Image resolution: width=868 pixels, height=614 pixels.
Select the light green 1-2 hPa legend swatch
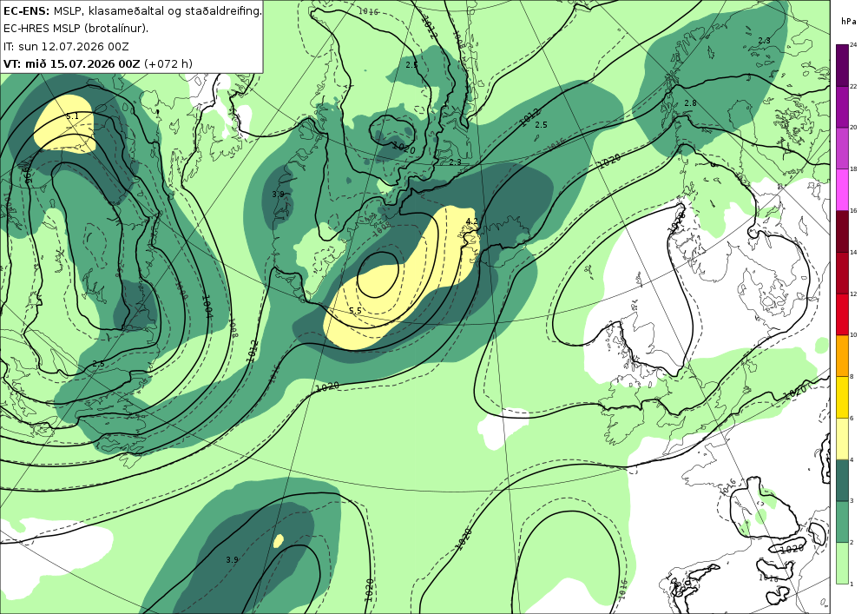click(x=842, y=563)
